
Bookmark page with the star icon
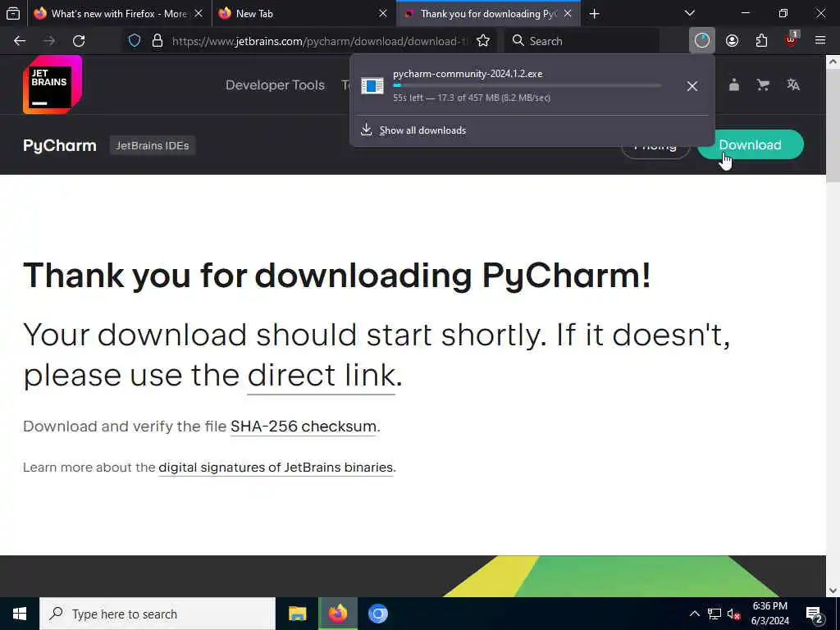[x=483, y=41]
